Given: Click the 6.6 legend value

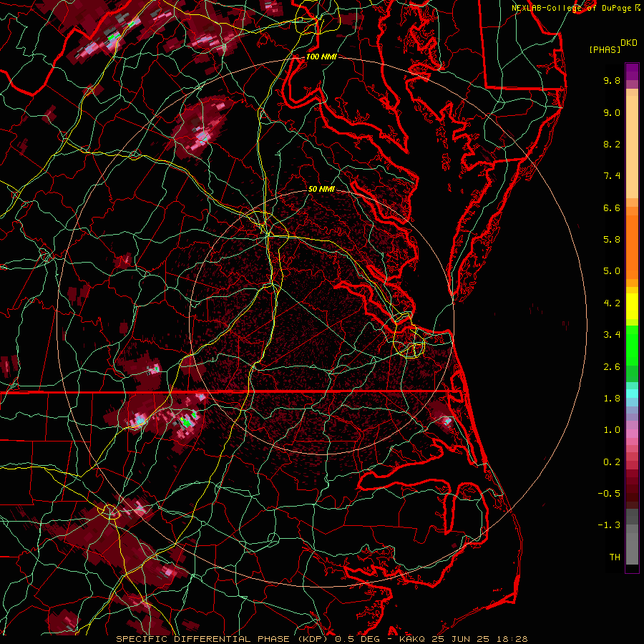Looking at the screenshot, I should [x=612, y=208].
